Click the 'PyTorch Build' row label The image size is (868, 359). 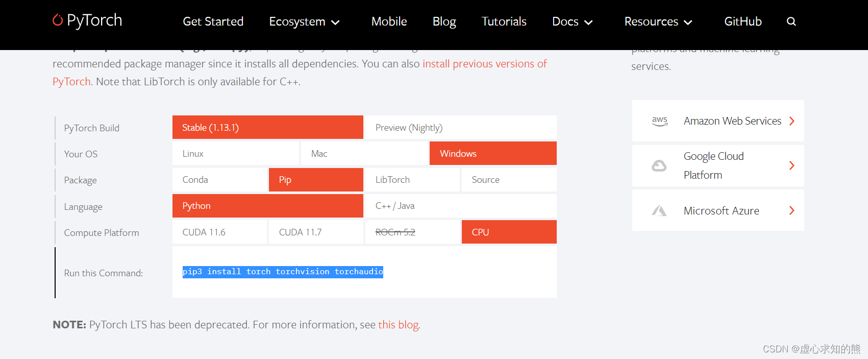click(x=92, y=128)
